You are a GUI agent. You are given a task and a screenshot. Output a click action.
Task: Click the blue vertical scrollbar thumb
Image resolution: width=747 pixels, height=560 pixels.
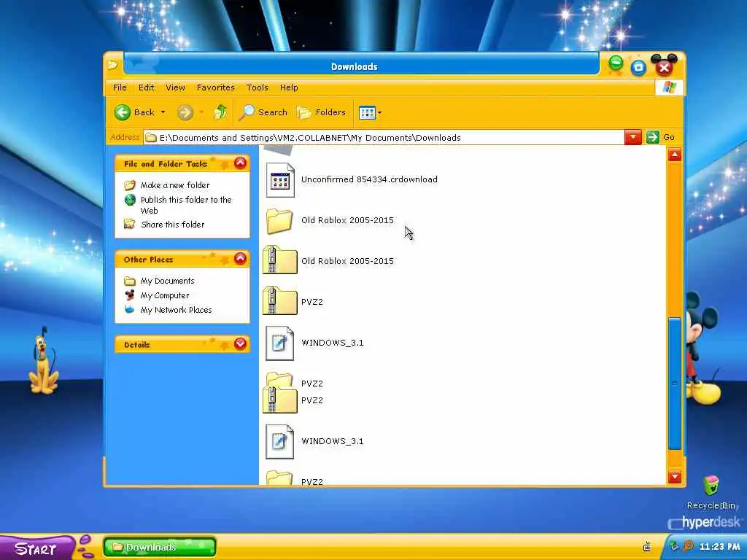pyautogui.click(x=675, y=384)
